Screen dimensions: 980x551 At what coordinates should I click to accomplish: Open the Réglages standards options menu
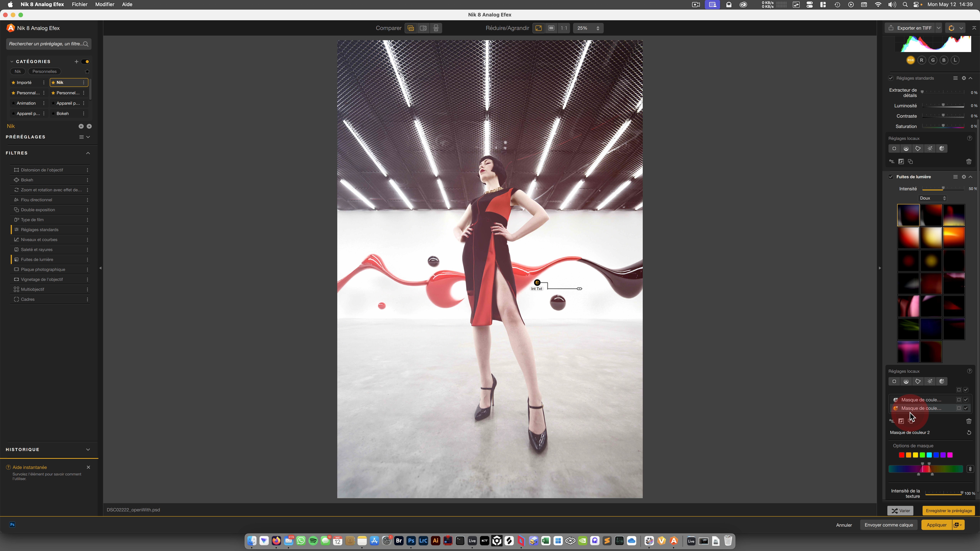(x=955, y=78)
